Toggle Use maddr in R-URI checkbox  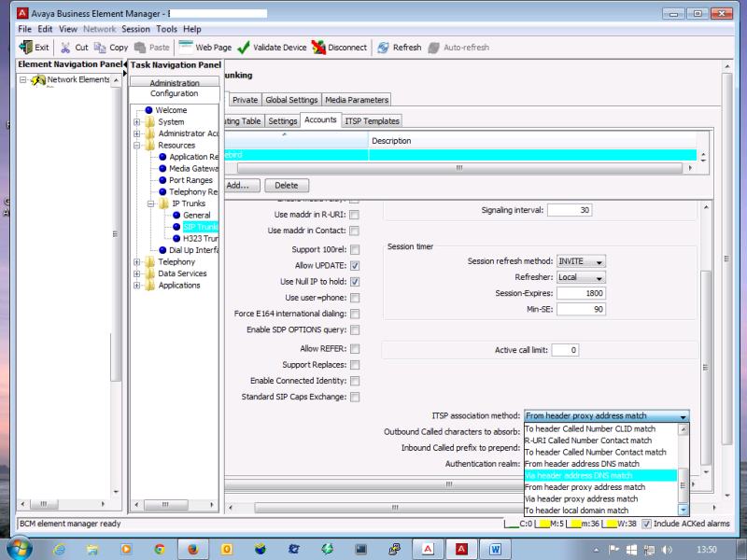coord(355,215)
